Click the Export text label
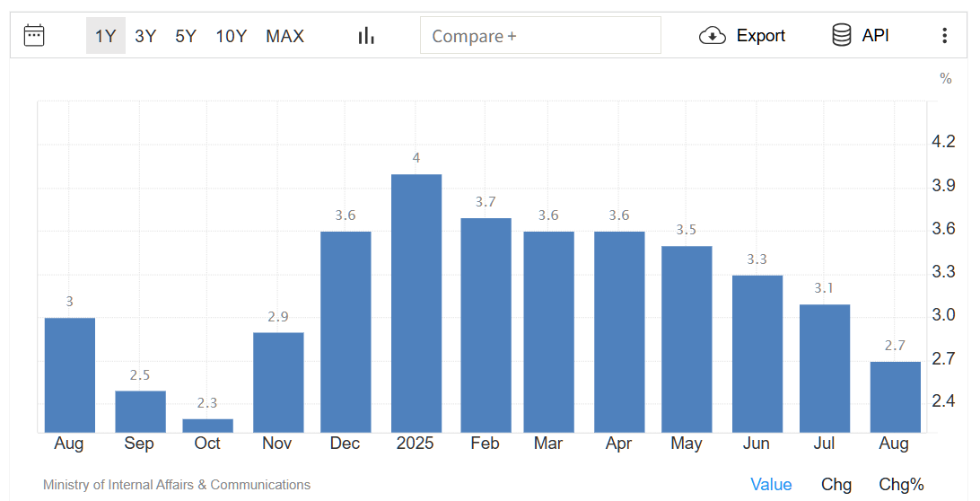The width and height of the screenshot is (980, 501). [x=761, y=36]
